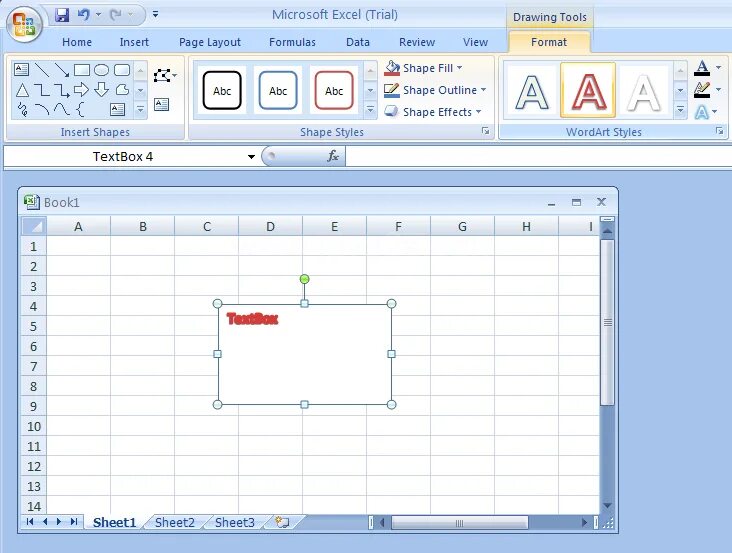Click the Text Box button below Edit Shape

[x=162, y=104]
